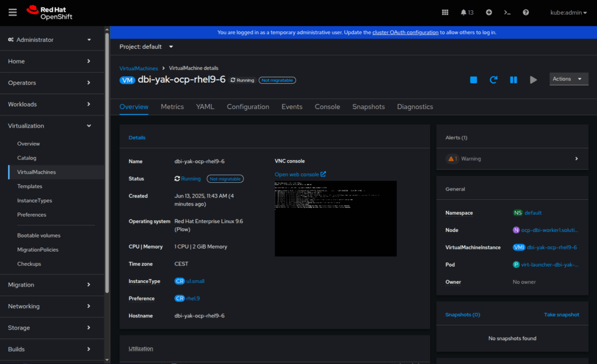The image size is (597, 364).
Task: Expand the Networking navigation section
Action: (x=52, y=306)
